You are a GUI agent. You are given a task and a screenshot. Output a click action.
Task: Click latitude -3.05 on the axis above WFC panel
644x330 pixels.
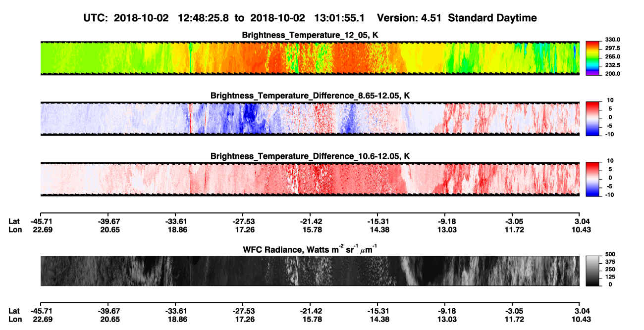click(x=512, y=222)
